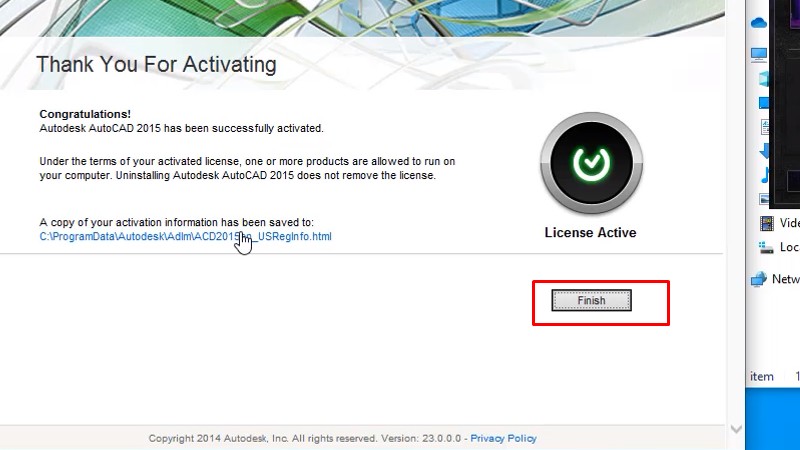Open the 3D Objects folder icon
Viewport: 800px width, 450px height.
coord(764,79)
